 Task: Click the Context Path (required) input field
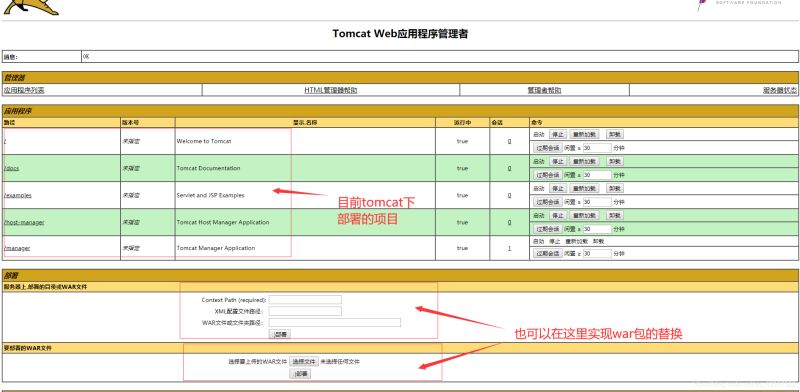coord(305,300)
